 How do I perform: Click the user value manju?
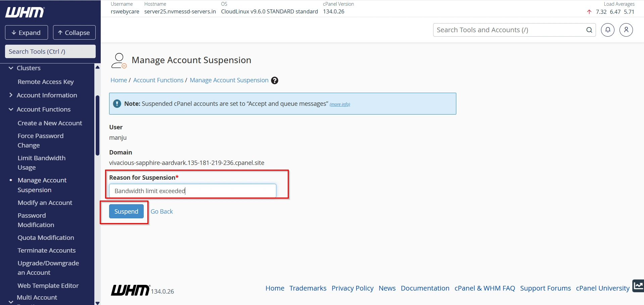pyautogui.click(x=118, y=138)
